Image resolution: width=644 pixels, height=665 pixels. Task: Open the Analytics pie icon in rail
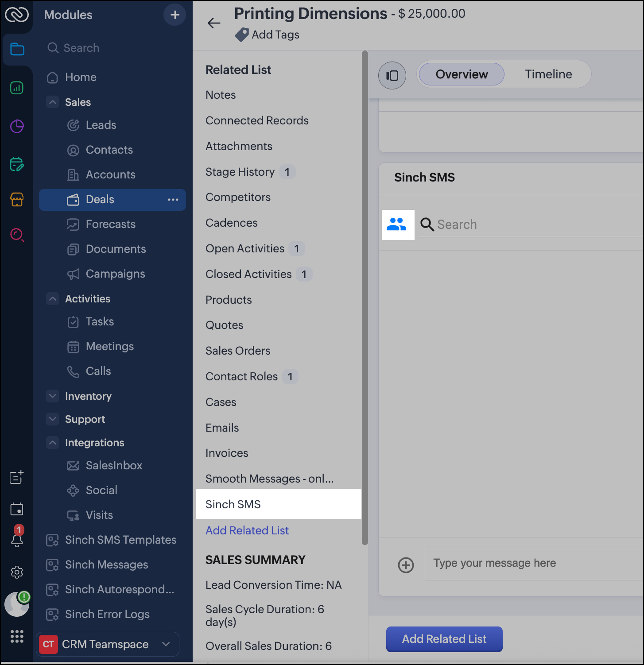click(x=17, y=126)
